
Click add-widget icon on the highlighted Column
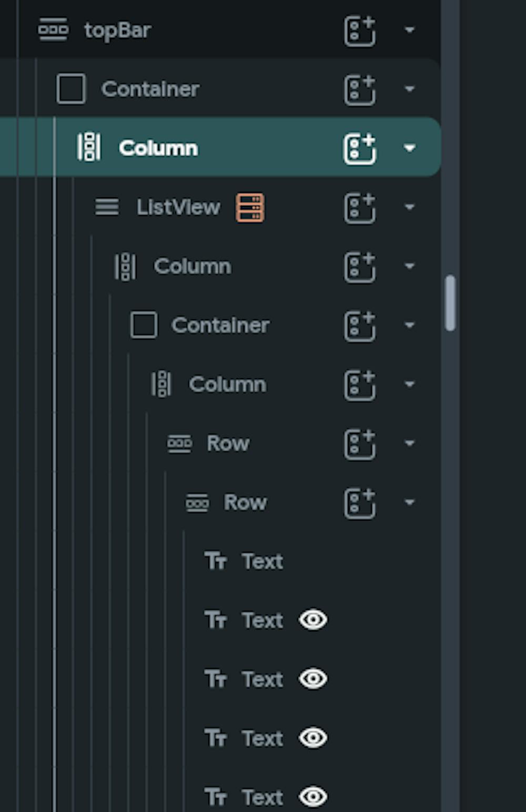tap(360, 148)
